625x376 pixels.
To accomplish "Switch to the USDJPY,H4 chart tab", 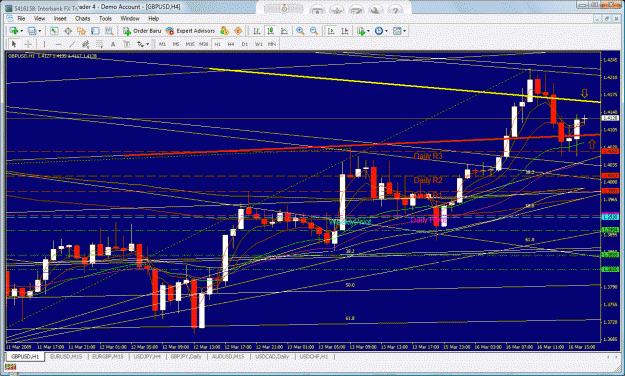I will pyautogui.click(x=147, y=356).
